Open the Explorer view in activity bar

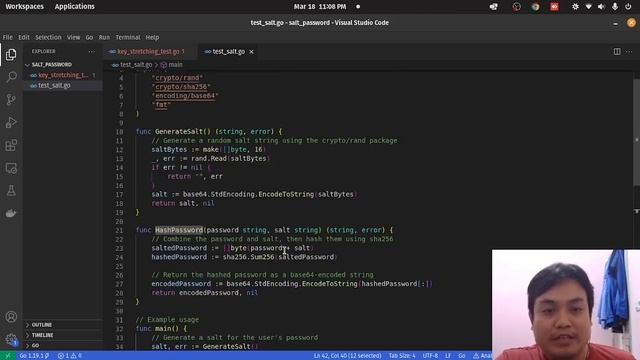click(x=11, y=54)
